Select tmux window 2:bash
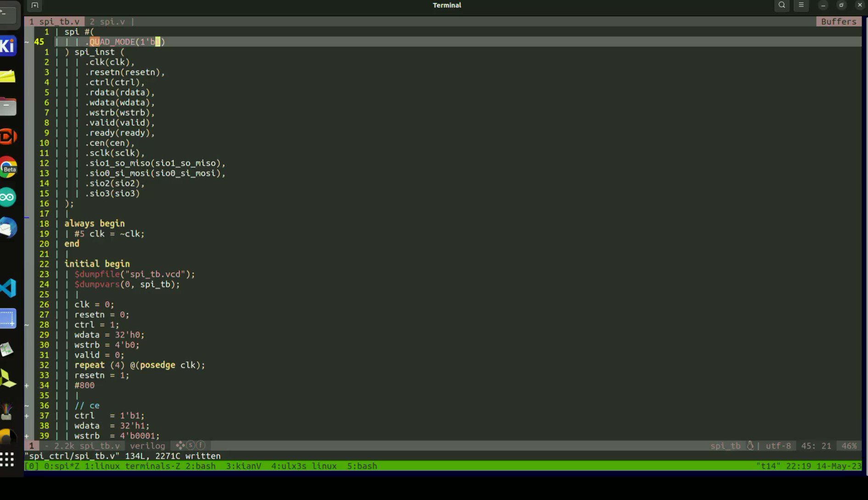 tap(201, 466)
